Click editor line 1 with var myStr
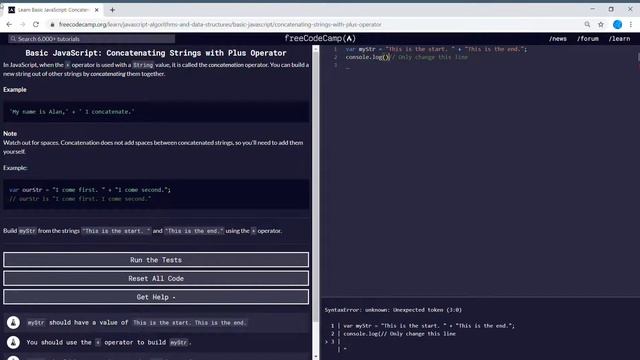 pyautogui.click(x=436, y=49)
